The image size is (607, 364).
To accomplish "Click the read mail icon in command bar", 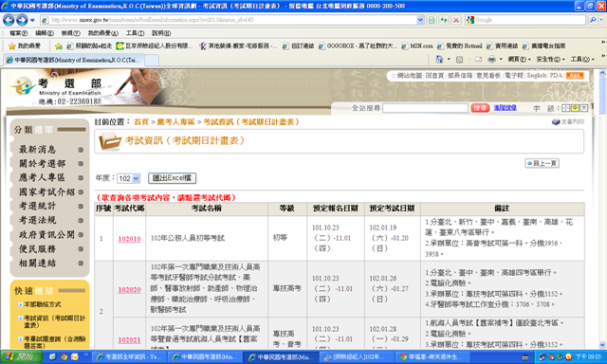I will [478, 60].
